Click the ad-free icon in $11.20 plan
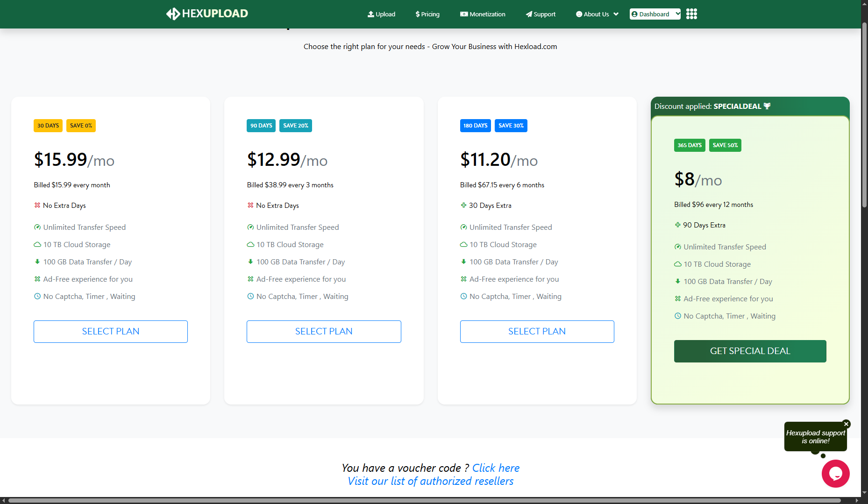This screenshot has height=504, width=868. tap(463, 279)
